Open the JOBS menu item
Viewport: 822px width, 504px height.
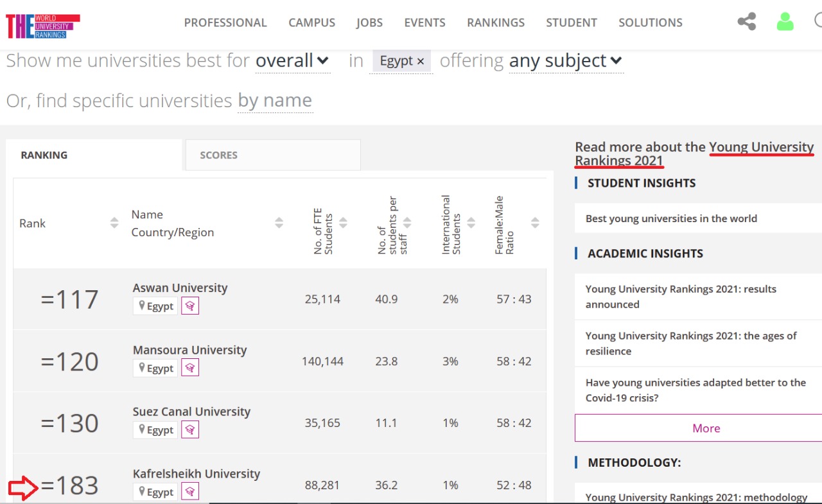click(369, 22)
